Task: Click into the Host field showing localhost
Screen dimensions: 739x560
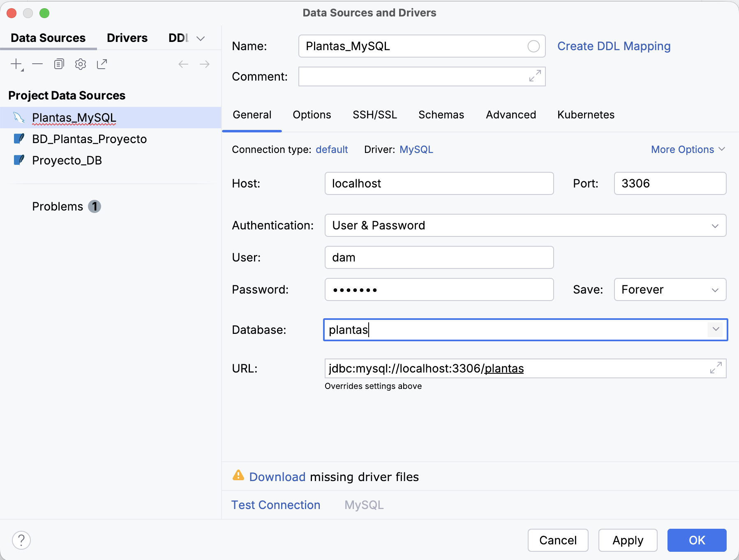Action: pos(439,183)
